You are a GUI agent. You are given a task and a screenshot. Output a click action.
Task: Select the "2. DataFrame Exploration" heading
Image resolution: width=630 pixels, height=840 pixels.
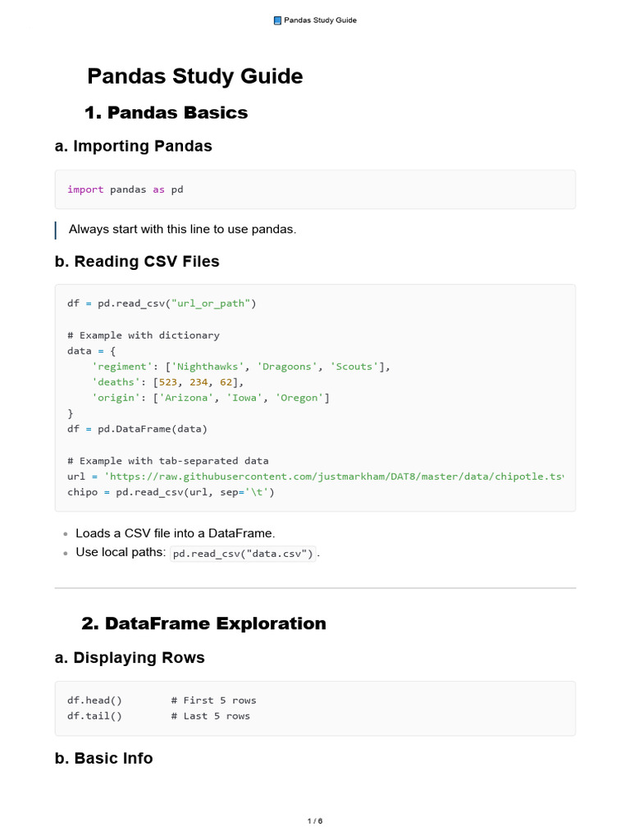point(203,623)
